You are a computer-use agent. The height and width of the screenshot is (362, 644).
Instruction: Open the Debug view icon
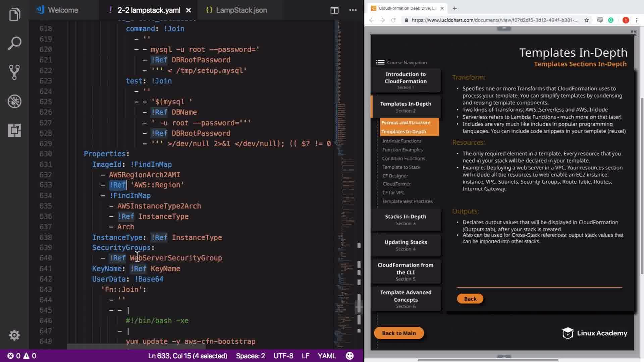coord(14,101)
